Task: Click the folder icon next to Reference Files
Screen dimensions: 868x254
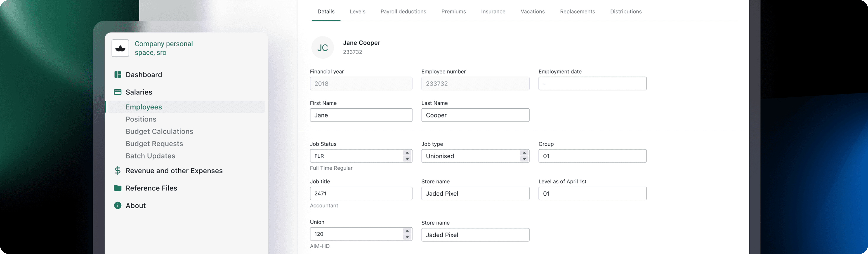Action: [118, 188]
